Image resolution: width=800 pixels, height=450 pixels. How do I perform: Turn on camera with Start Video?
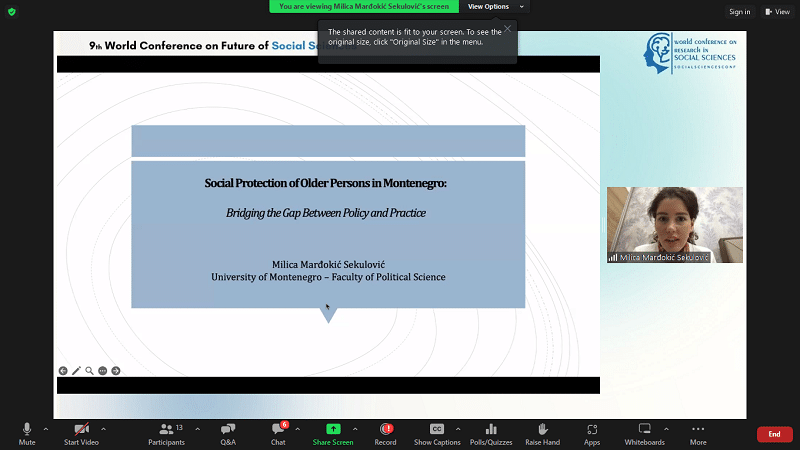click(81, 432)
